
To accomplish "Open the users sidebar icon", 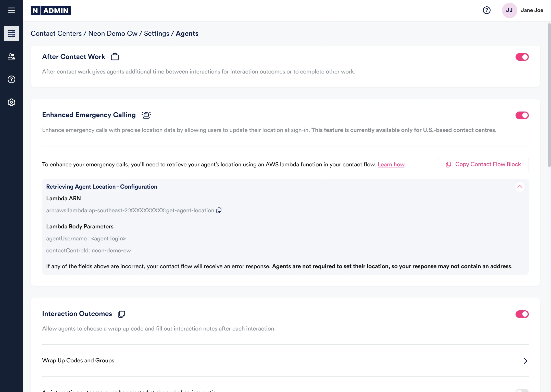I will (11, 56).
